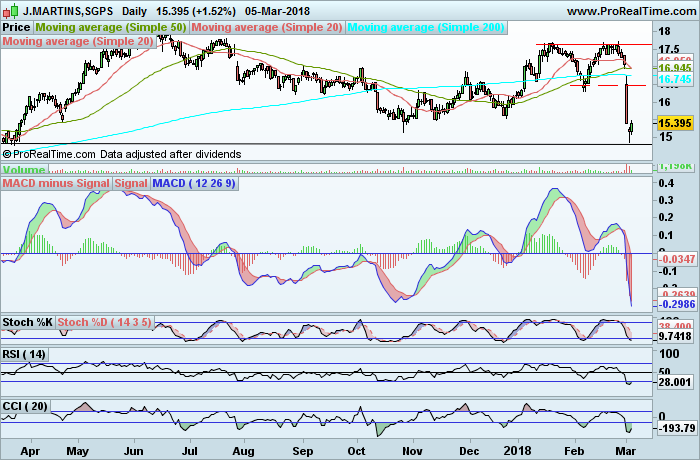Click the dashed red support line near 16.5
This screenshot has height=460, width=700.
coord(608,85)
